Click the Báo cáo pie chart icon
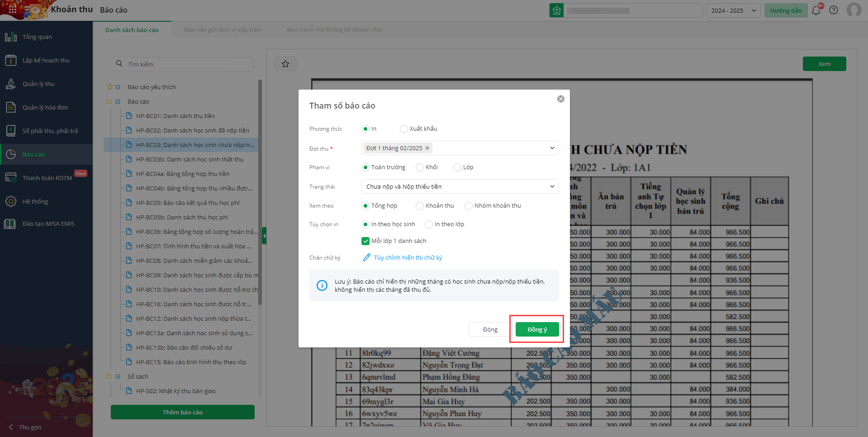Viewport: 868px width, 437px height. point(11,154)
